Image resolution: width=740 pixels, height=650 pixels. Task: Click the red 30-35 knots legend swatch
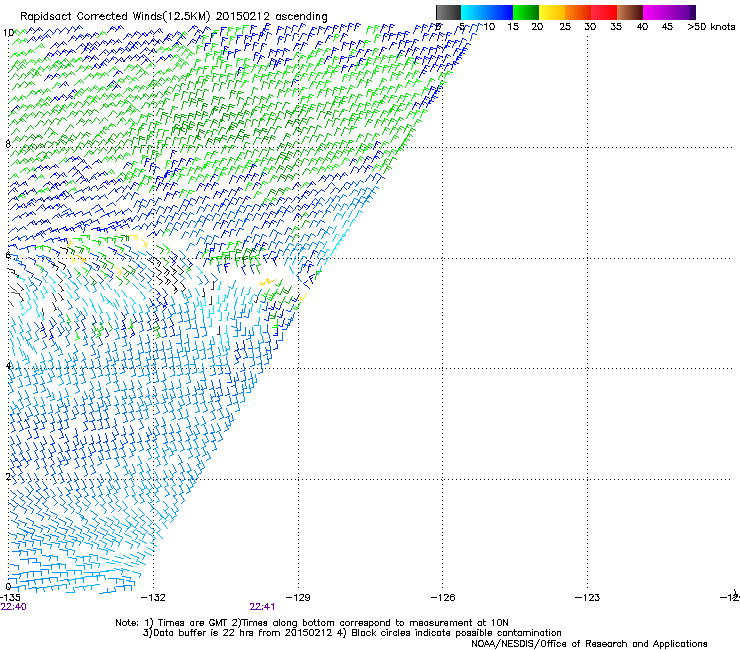[604, 12]
